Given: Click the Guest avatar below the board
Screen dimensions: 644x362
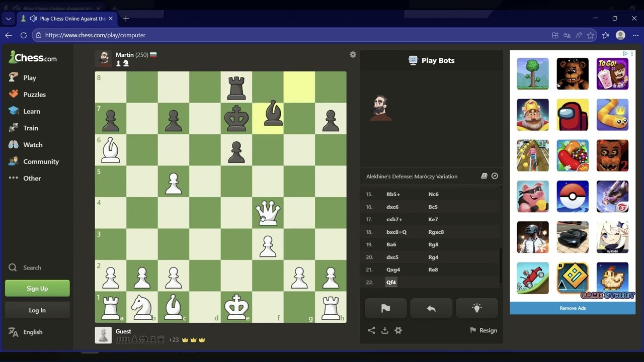Looking at the screenshot, I should click(103, 335).
